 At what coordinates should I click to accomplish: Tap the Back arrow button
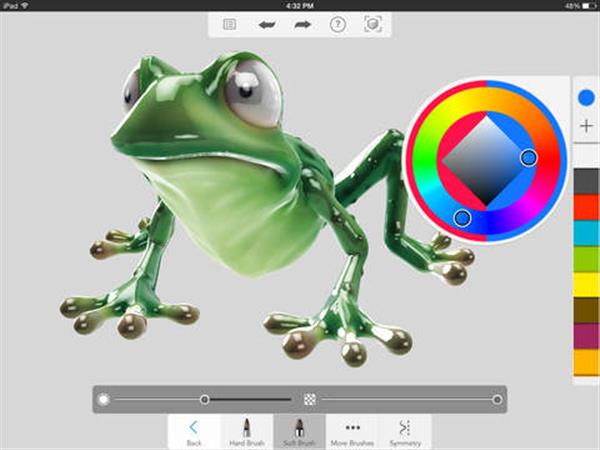tap(194, 432)
